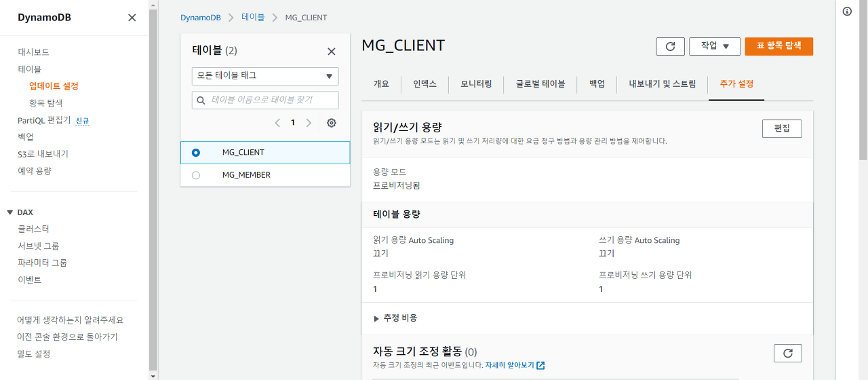Open PartiQL 편집기 in the sidebar

point(44,120)
